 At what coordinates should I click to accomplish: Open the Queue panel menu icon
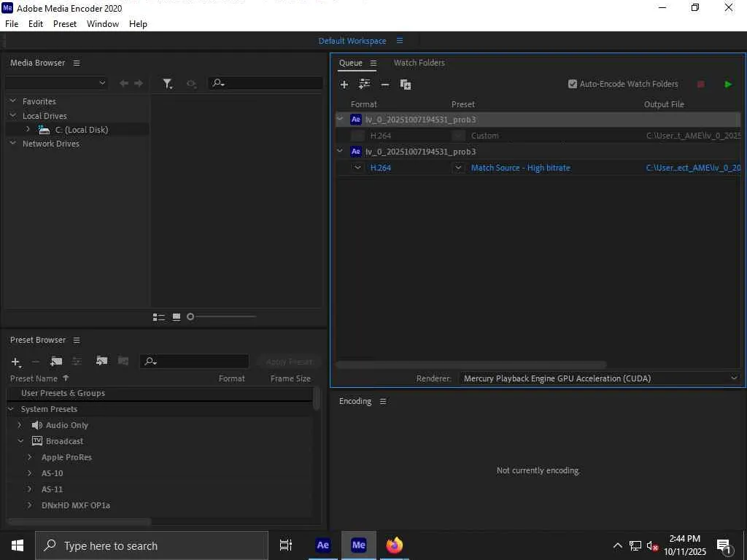[x=373, y=63]
